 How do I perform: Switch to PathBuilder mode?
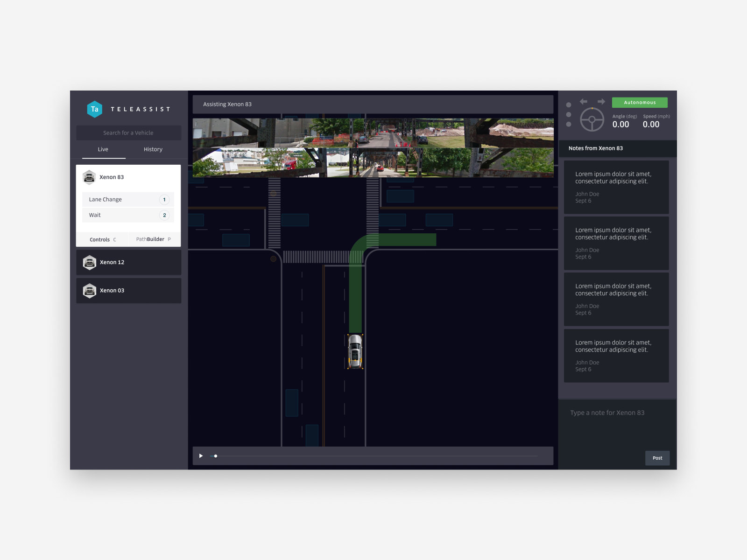(154, 239)
